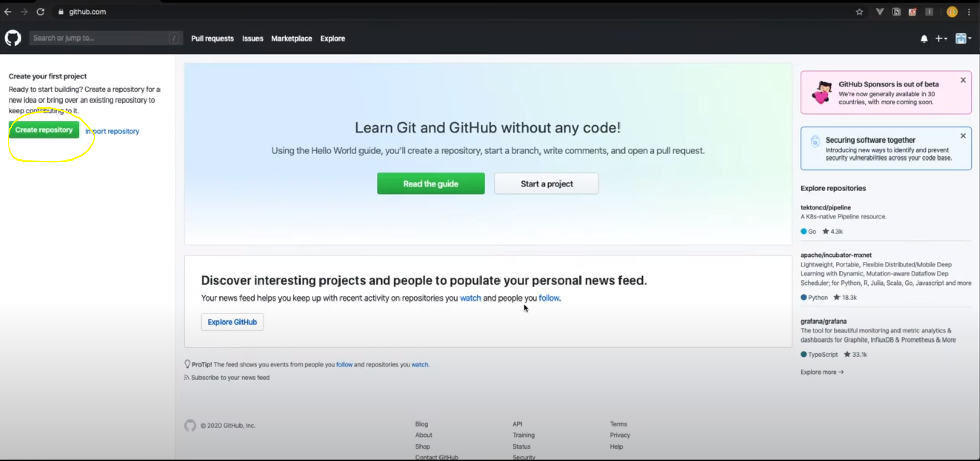Viewport: 980px width, 461px height.
Task: Open the Training footer link
Action: (524, 435)
